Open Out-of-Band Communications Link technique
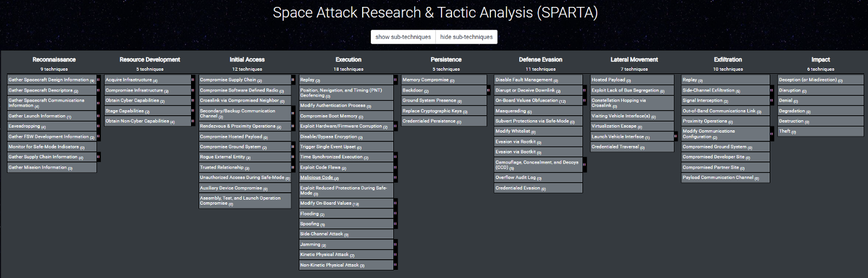Viewport: 868px width, 278px height. click(725, 111)
